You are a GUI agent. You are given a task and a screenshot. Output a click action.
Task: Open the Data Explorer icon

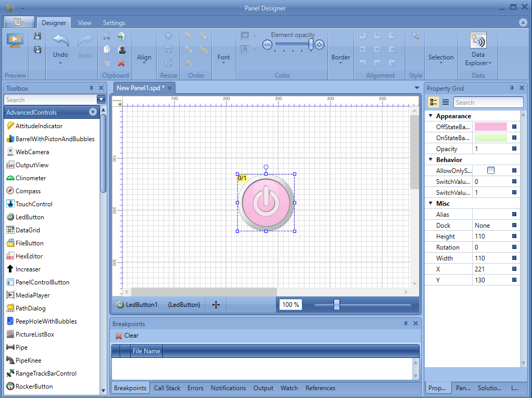(478, 41)
